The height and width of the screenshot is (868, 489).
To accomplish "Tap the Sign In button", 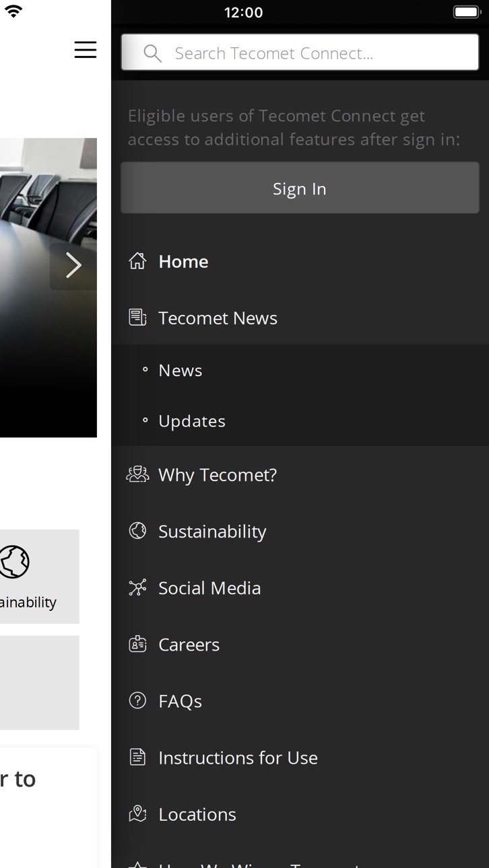I will click(300, 188).
